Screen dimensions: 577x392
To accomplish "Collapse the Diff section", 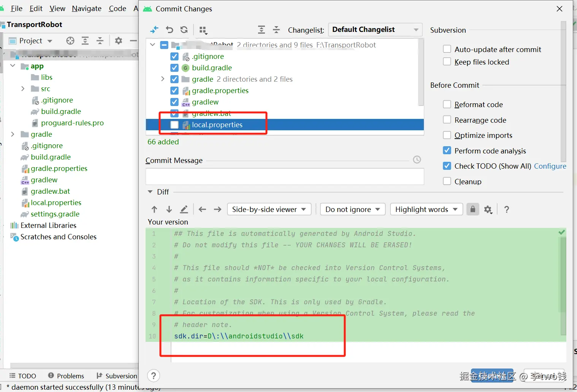I will [x=150, y=192].
